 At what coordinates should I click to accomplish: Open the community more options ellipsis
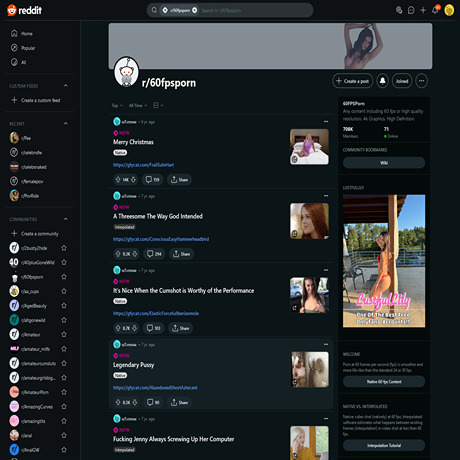[422, 81]
